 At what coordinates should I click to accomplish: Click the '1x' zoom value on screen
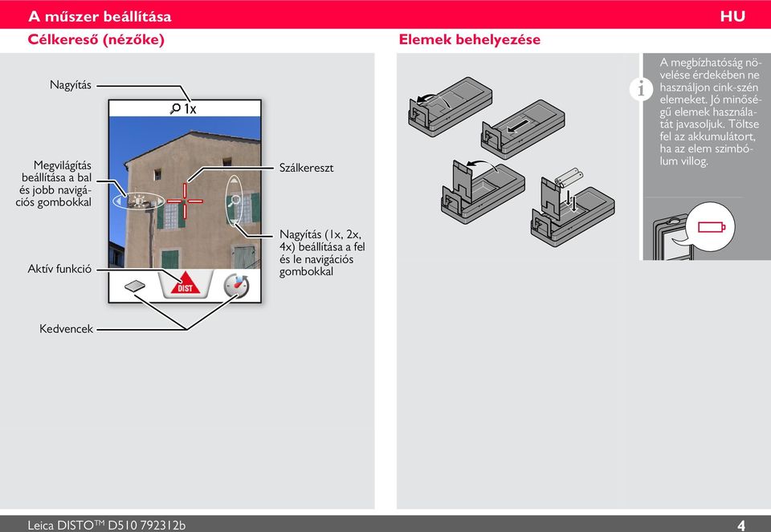click(x=190, y=109)
